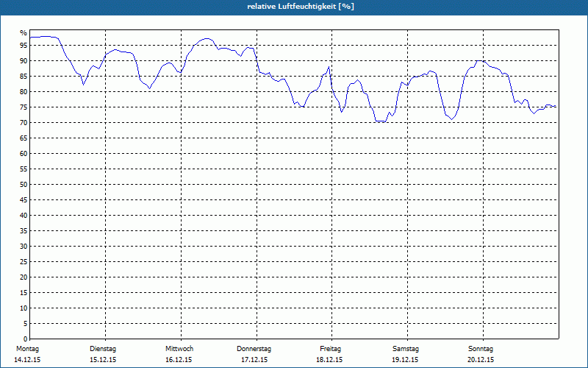This screenshot has width=588, height=368.
Task: Click the y-axis value '65'
Action: [x=24, y=138]
